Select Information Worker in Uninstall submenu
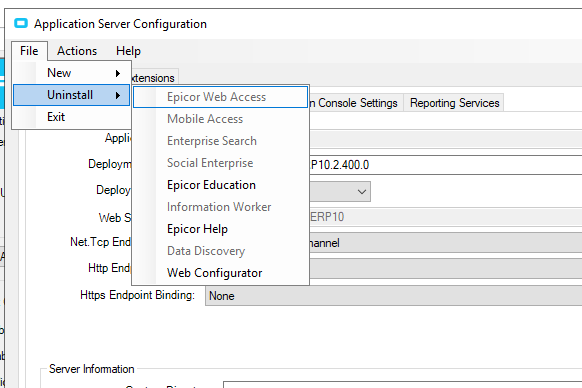Viewport: 582px width, 388px height. pyautogui.click(x=220, y=207)
